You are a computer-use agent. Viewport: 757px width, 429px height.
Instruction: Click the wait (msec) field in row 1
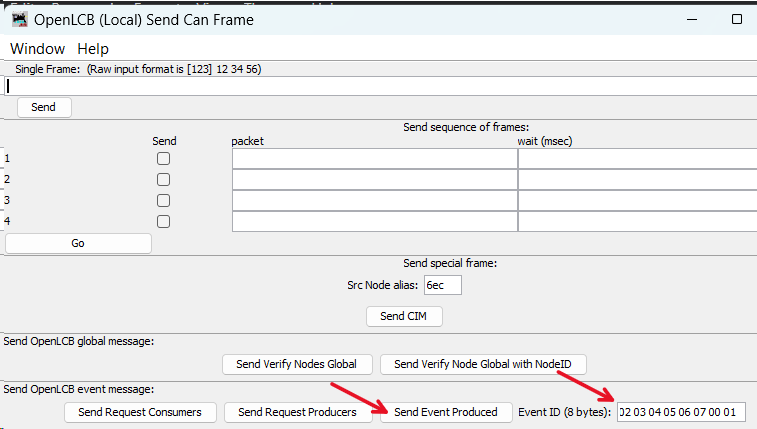pyautogui.click(x=637, y=159)
